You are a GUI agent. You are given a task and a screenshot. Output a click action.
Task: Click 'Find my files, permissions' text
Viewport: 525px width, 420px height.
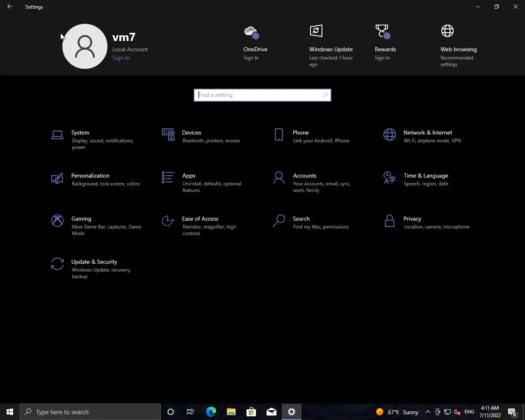[x=321, y=227]
